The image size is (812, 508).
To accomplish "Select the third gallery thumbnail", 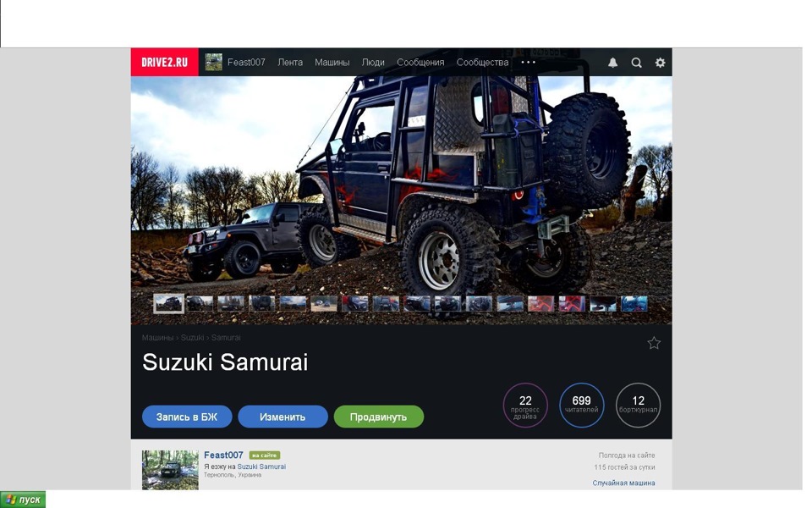I will tap(231, 304).
